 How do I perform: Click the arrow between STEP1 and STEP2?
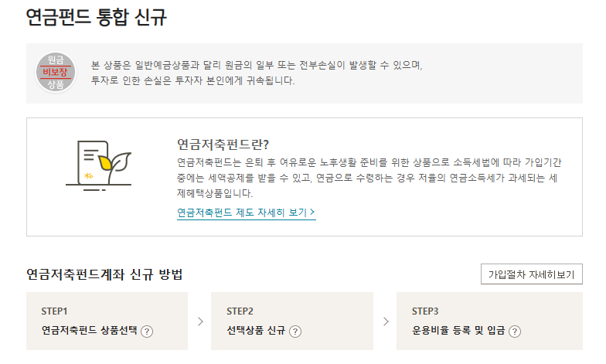[x=199, y=321]
